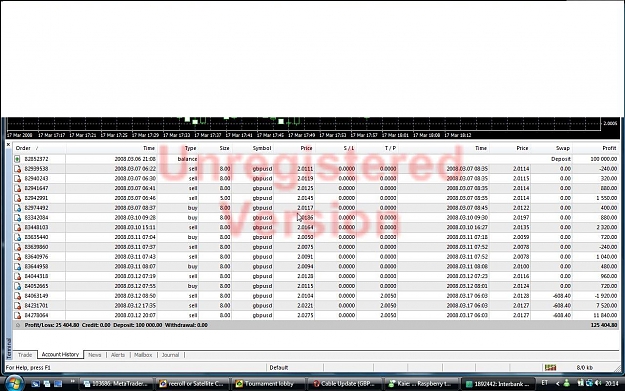Open the Kaie Raspberry taskbar button
This screenshot has height=391, width=625.
point(421,383)
